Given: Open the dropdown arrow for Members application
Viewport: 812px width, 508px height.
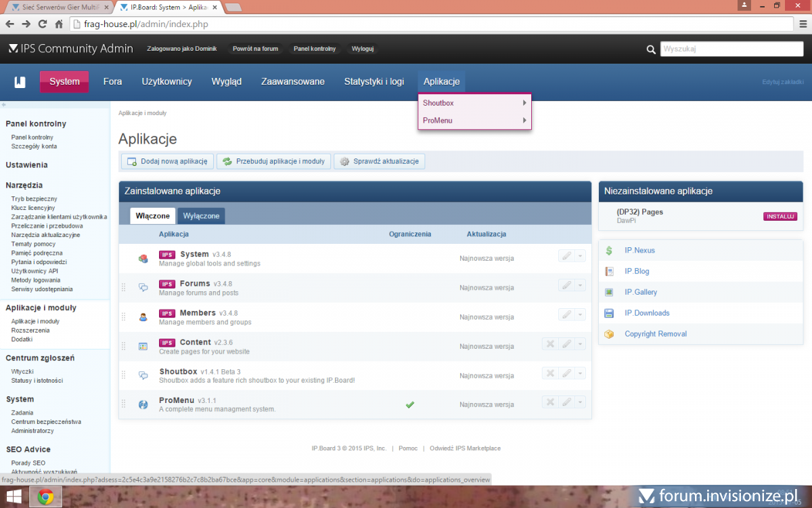Looking at the screenshot, I should pyautogui.click(x=580, y=315).
